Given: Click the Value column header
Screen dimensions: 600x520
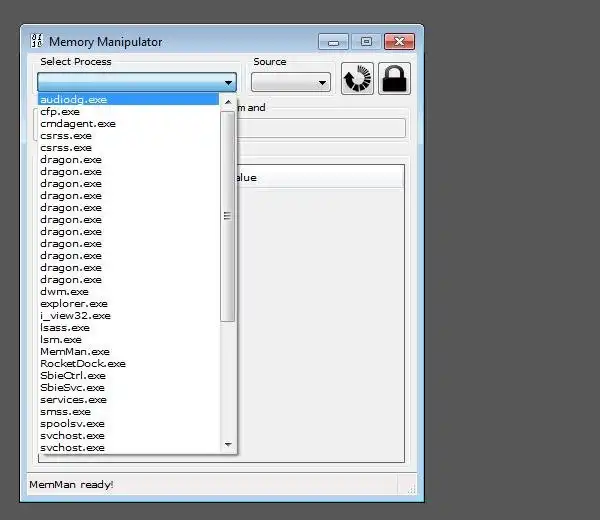Looking at the screenshot, I should (319, 178).
